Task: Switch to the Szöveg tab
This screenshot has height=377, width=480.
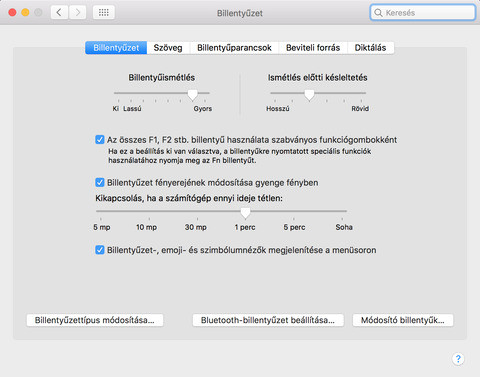Action: tap(168, 48)
